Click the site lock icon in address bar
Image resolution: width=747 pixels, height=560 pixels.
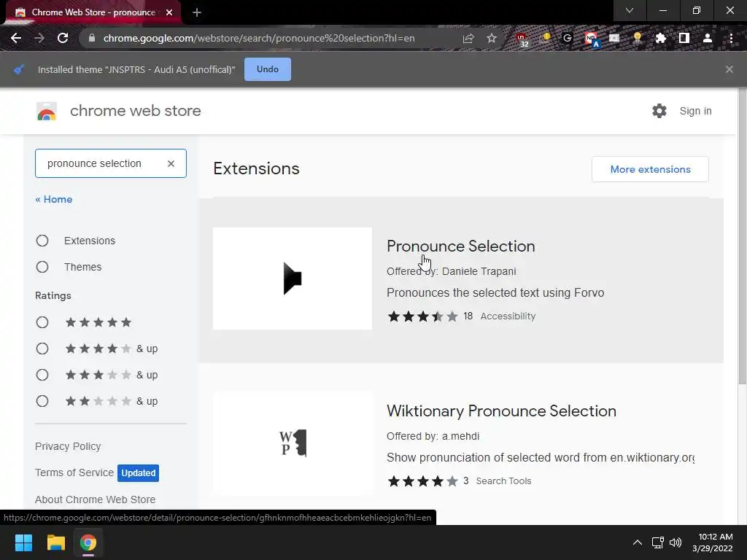pos(92,38)
